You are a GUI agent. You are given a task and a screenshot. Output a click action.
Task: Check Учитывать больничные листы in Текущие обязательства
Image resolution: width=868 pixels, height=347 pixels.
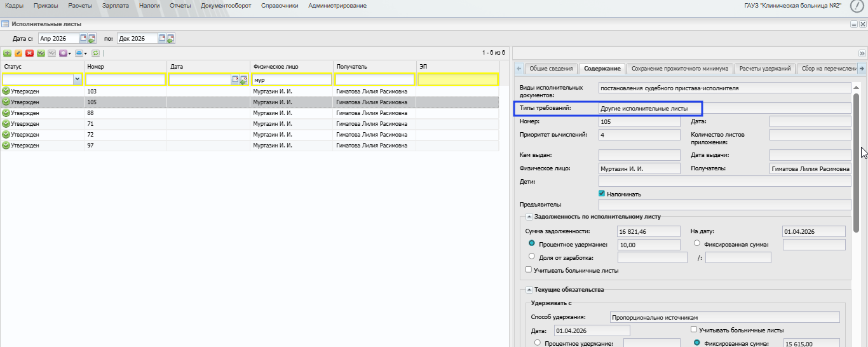click(694, 330)
